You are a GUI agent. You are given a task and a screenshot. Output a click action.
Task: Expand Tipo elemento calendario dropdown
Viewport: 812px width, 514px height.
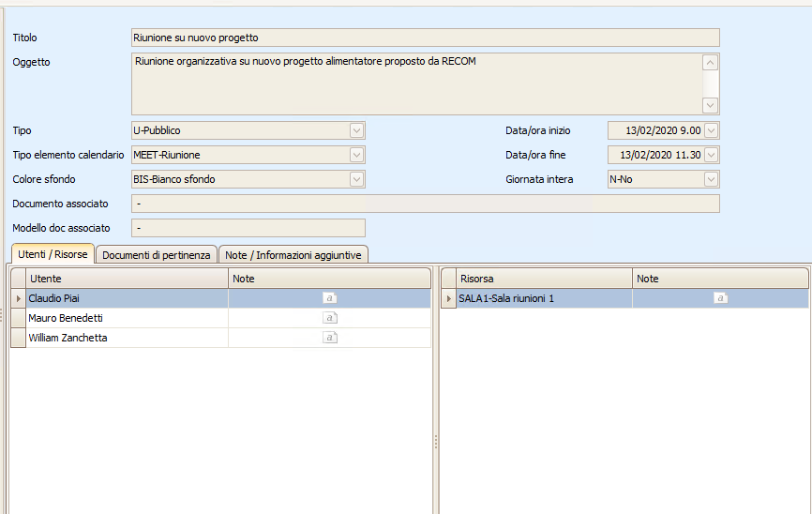pyautogui.click(x=356, y=155)
